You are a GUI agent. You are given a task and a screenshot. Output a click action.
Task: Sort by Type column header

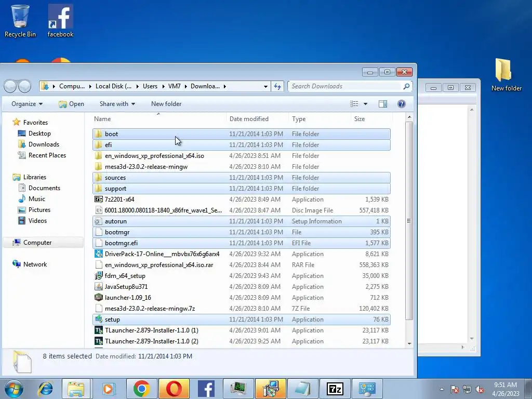[x=320, y=119]
